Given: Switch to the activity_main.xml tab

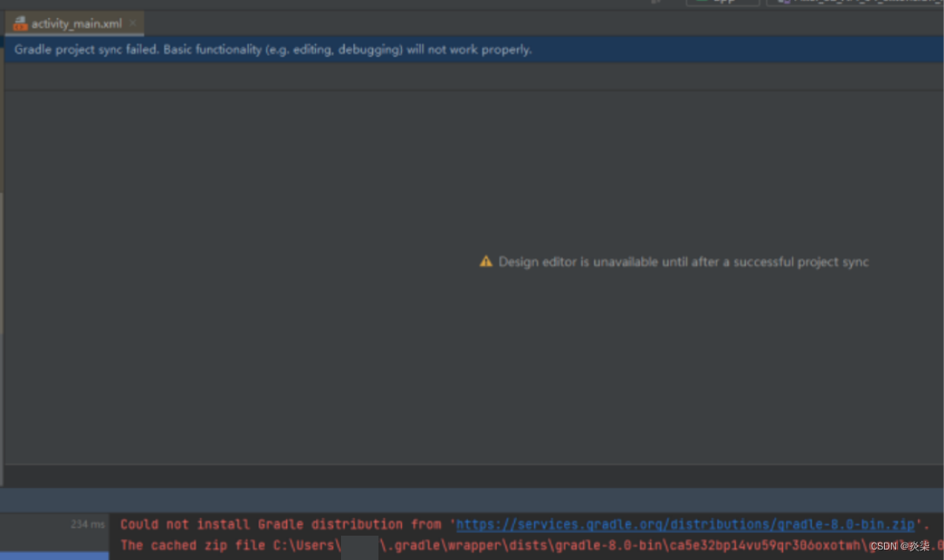Looking at the screenshot, I should [74, 23].
